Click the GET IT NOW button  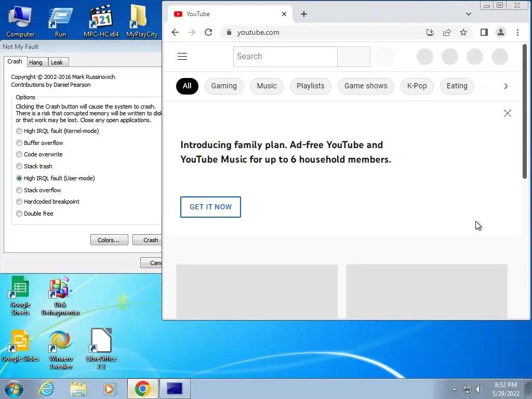pyautogui.click(x=211, y=207)
